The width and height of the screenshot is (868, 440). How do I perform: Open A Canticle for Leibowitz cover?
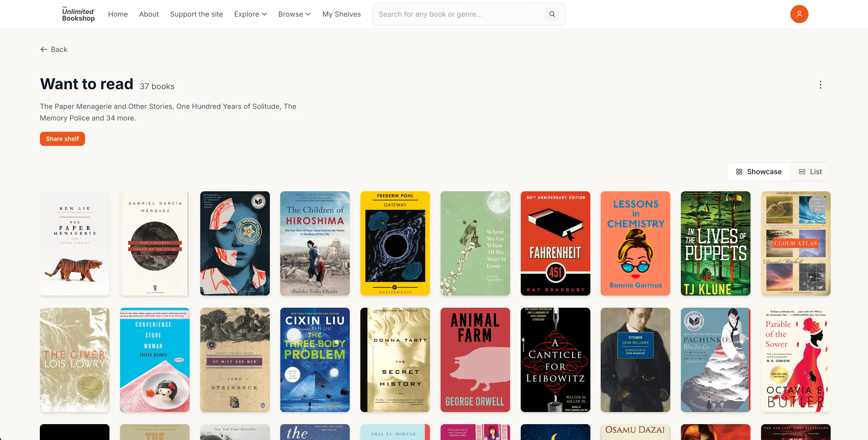555,360
